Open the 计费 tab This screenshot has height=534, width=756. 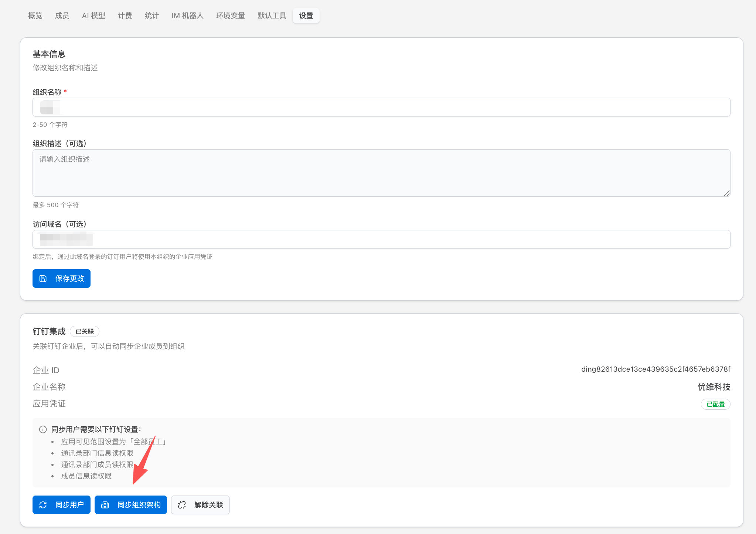(x=125, y=16)
